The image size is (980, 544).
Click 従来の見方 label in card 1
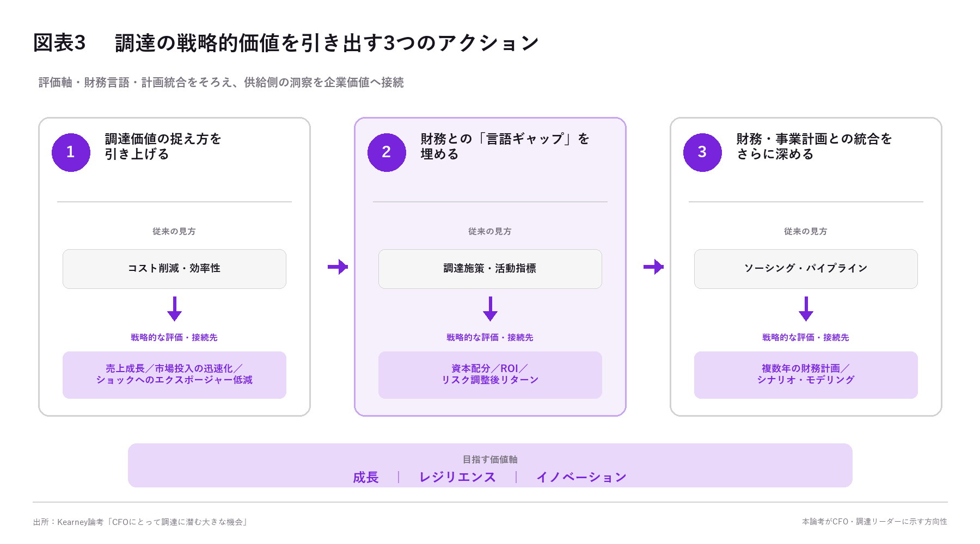click(x=174, y=231)
